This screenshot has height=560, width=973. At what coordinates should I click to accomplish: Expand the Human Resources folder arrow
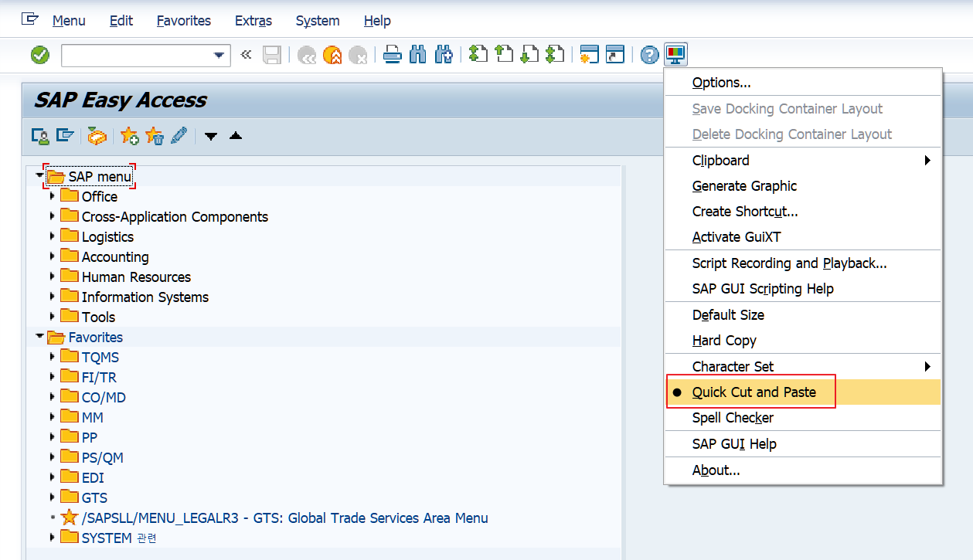53,277
